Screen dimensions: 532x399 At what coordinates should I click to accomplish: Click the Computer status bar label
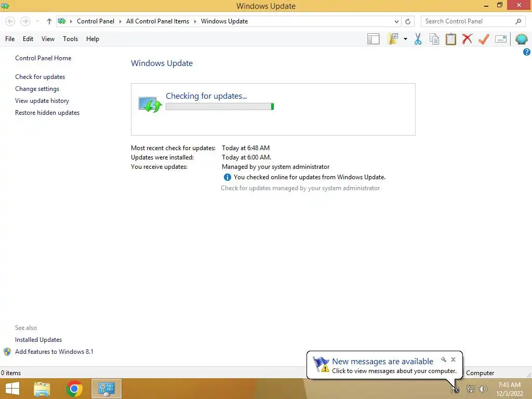coord(480,373)
